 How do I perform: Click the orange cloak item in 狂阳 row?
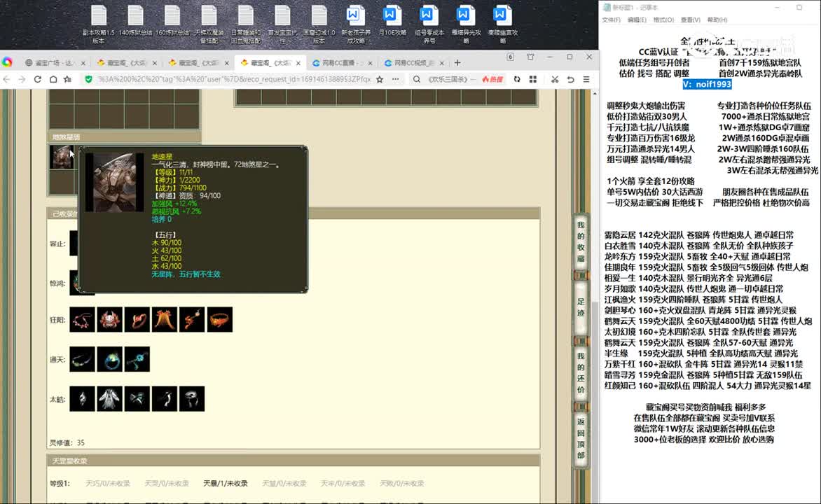[x=165, y=319]
